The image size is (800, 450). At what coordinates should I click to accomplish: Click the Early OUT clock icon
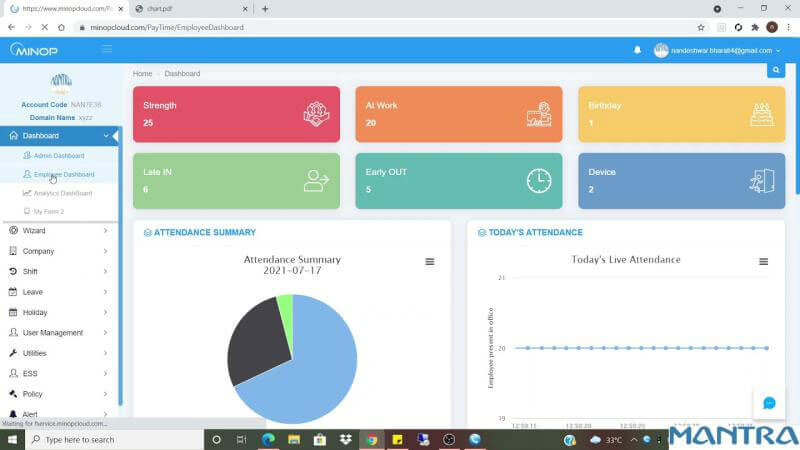click(539, 181)
